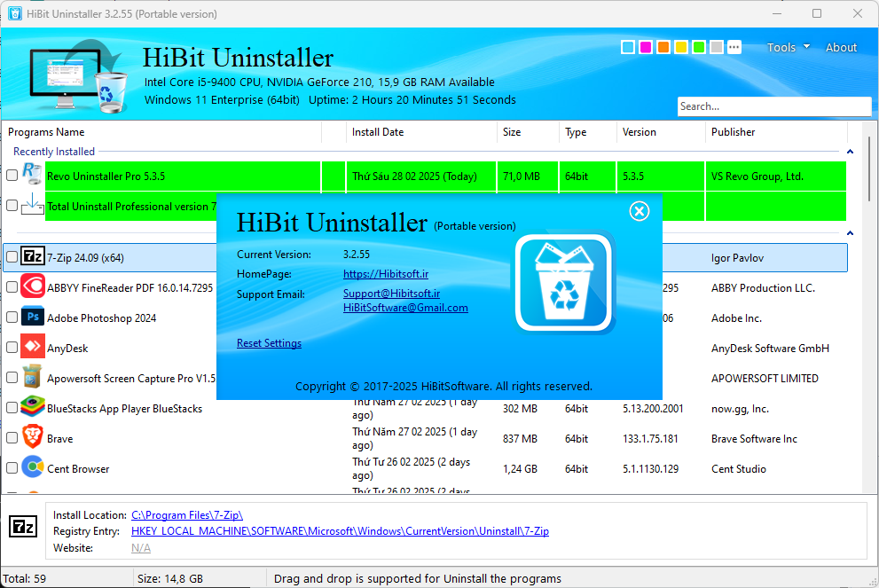Click the ABBYY FineReader red icon
879x588 pixels.
(33, 286)
